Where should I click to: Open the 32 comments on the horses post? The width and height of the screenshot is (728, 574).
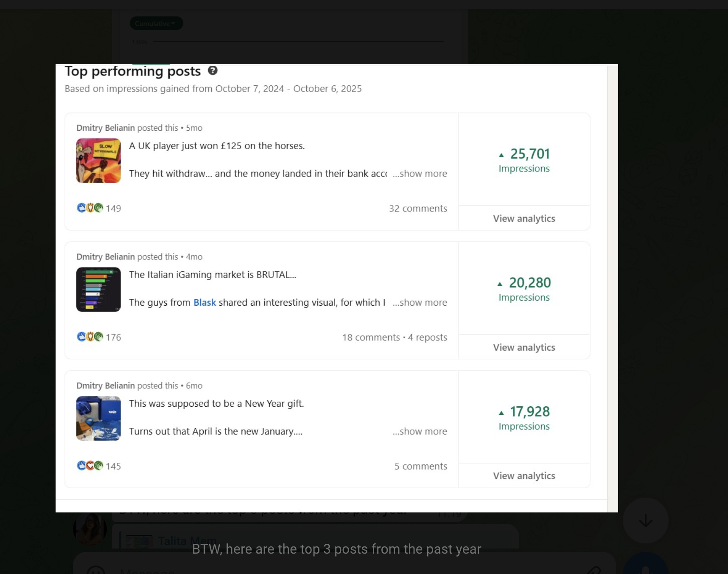(418, 208)
